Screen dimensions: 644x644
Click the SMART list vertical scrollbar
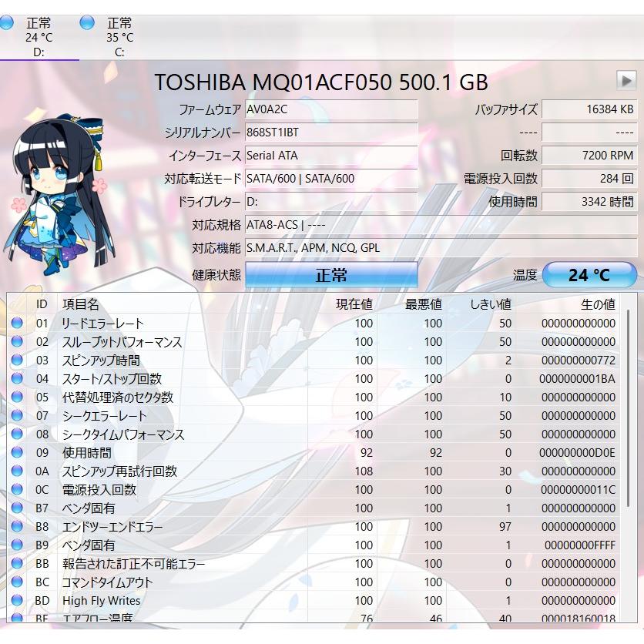pos(628,408)
